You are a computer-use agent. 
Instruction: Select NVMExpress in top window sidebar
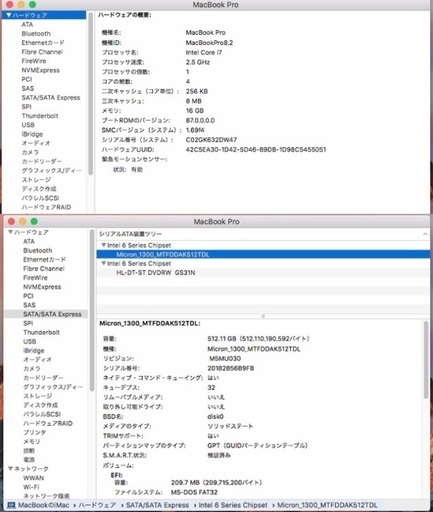pyautogui.click(x=41, y=70)
